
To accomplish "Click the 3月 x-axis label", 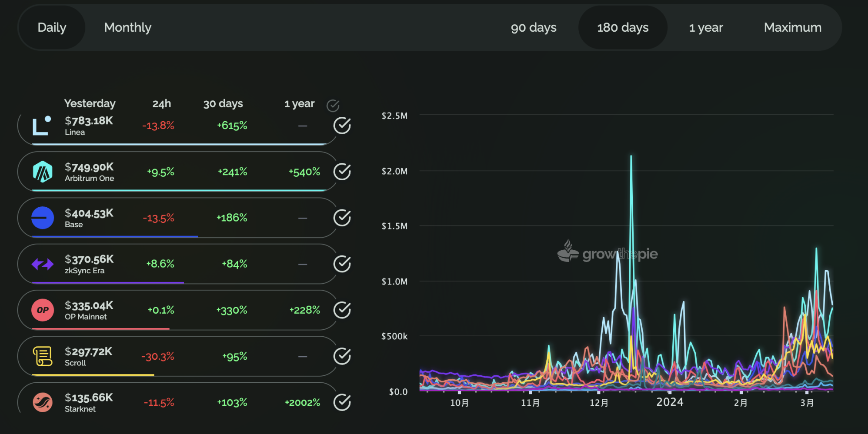I will (x=807, y=403).
